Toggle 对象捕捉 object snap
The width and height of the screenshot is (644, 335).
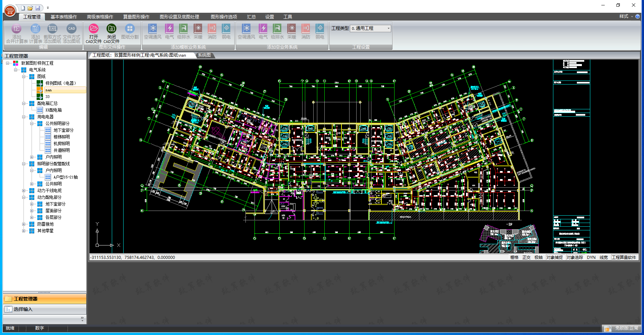(555, 258)
